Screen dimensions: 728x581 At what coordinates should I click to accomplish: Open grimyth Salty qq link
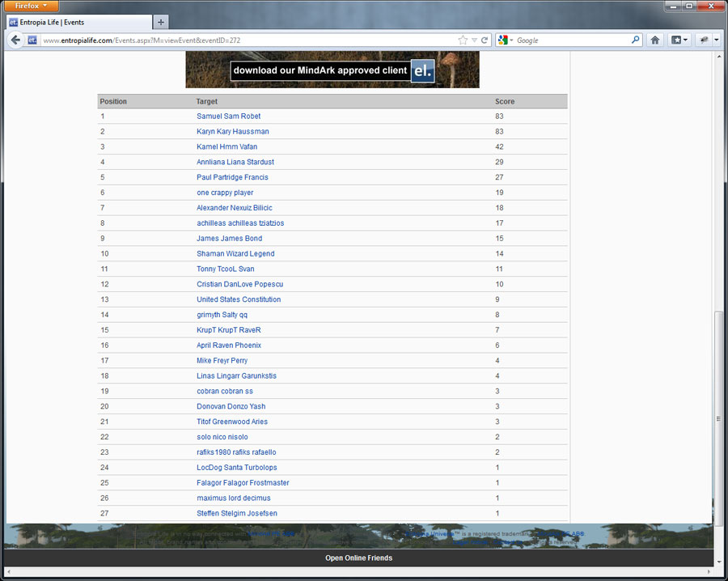(222, 315)
